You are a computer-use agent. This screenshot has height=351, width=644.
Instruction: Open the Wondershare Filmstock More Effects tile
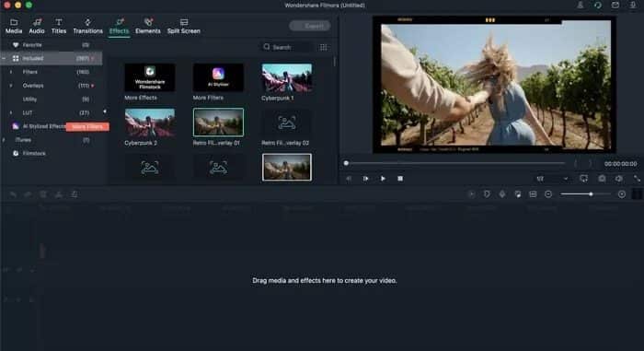coord(149,77)
